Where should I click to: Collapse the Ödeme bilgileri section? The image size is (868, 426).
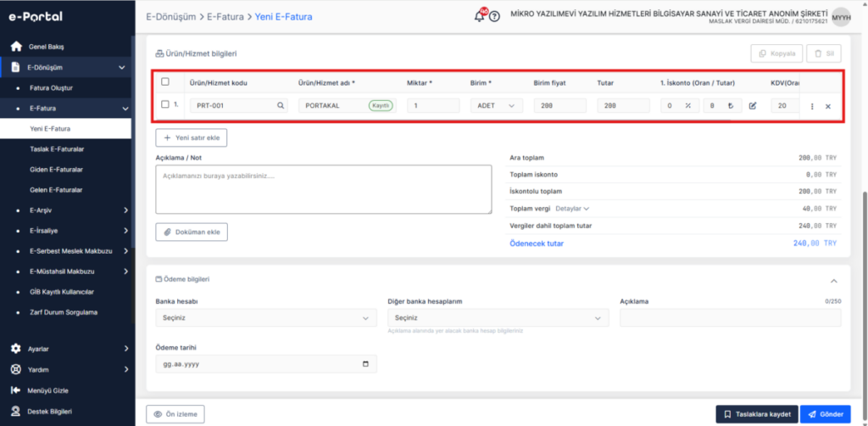(x=834, y=281)
